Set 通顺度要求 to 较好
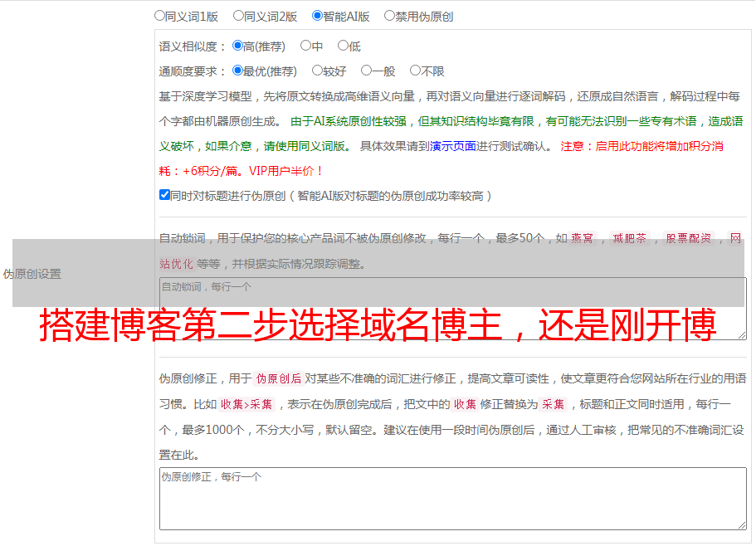This screenshot has height=546, width=756. pos(317,71)
